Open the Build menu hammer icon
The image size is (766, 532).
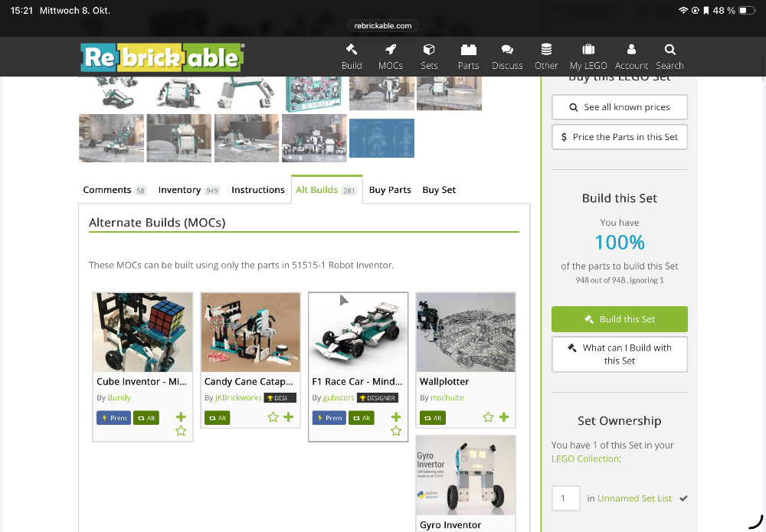352,50
